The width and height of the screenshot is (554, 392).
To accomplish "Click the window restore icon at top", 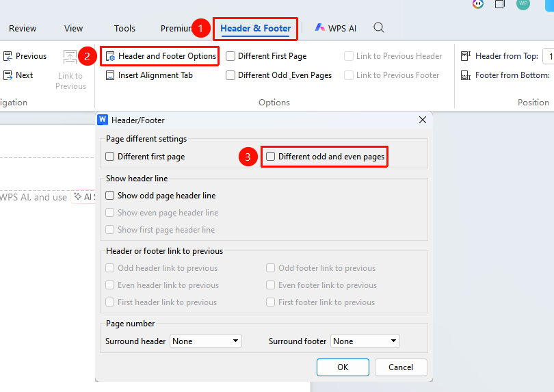I will [500, 4].
